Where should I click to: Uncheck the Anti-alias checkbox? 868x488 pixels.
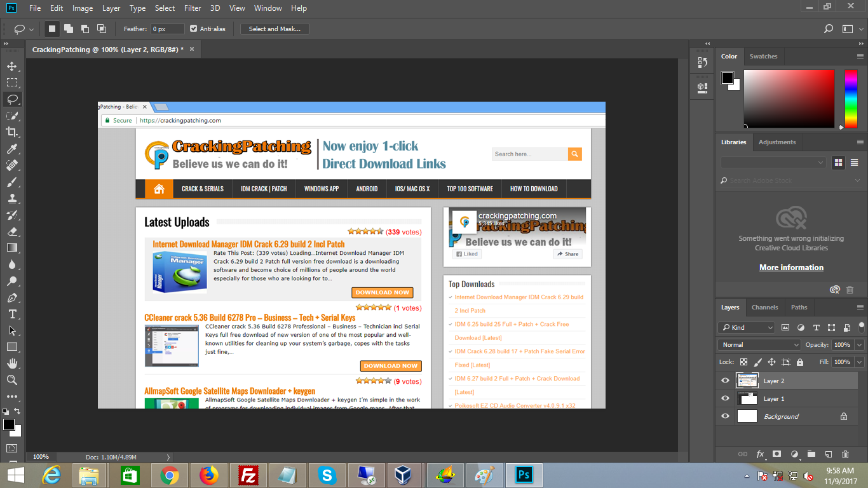[x=194, y=29]
